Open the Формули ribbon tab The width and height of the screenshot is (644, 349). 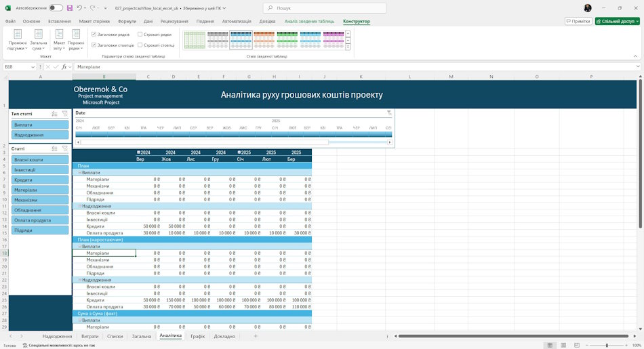(127, 22)
